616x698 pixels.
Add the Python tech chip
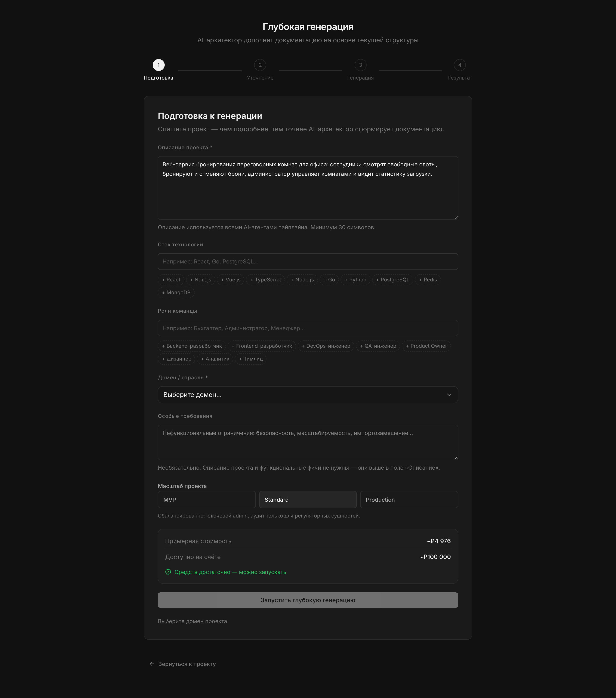tap(355, 280)
